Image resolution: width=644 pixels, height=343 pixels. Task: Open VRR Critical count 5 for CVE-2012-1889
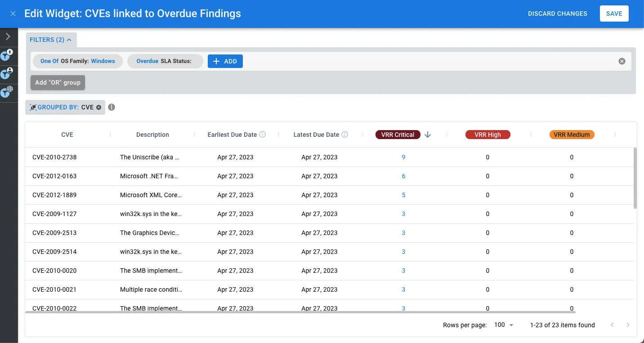tap(403, 195)
